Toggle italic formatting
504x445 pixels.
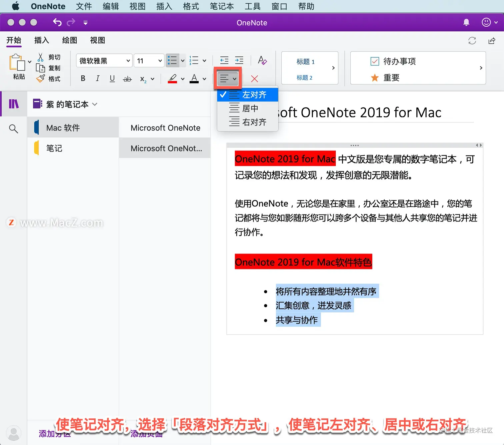tap(98, 78)
